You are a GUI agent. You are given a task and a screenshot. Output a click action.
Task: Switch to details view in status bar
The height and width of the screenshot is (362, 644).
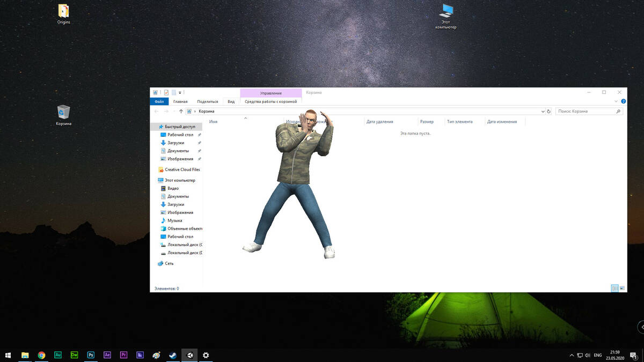[x=615, y=289]
